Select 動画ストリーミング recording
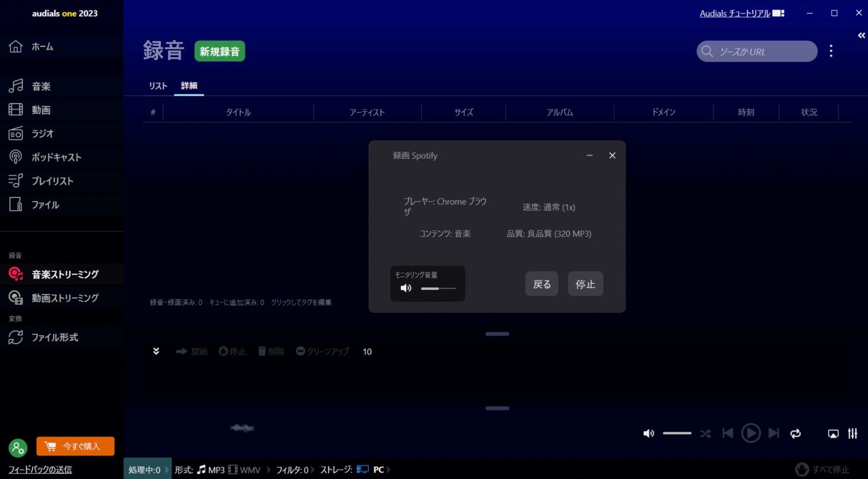 (x=61, y=298)
